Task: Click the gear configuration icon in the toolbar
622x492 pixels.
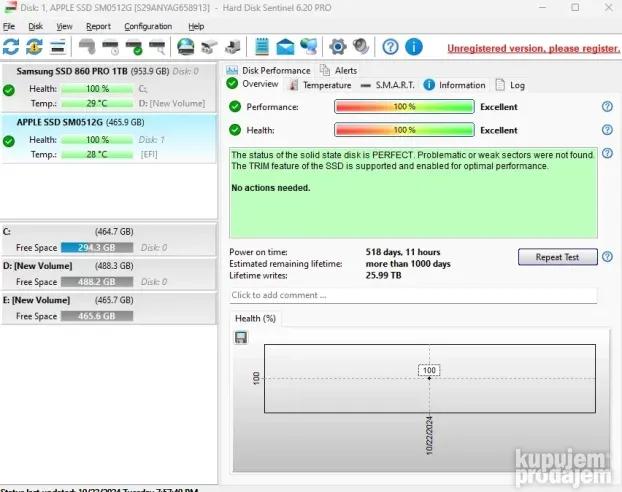Action: (x=338, y=47)
